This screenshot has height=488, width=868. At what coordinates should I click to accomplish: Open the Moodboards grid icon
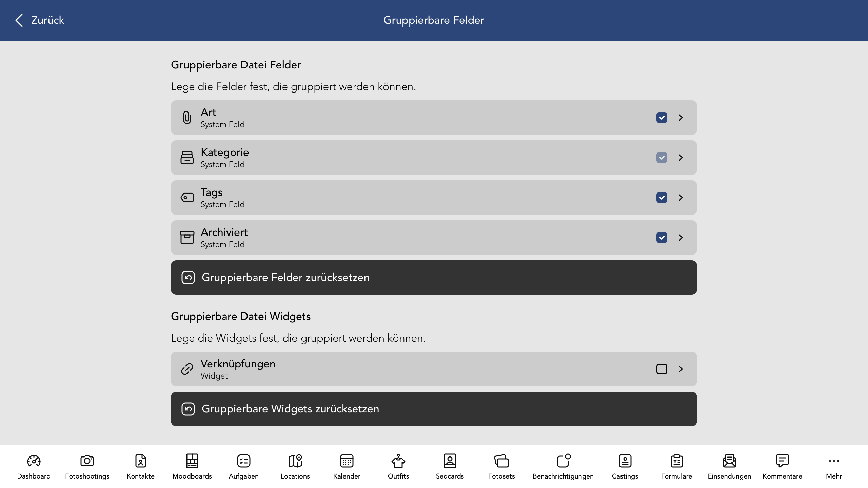point(192,461)
